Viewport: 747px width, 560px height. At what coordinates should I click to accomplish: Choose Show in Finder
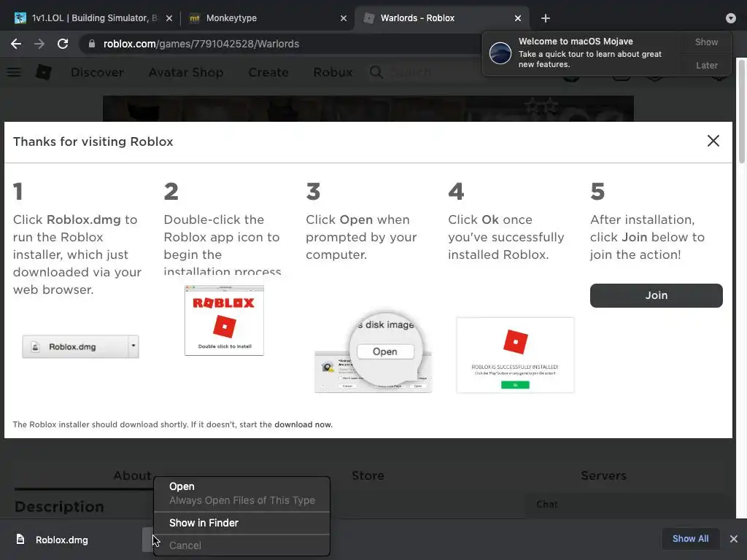(x=242, y=523)
